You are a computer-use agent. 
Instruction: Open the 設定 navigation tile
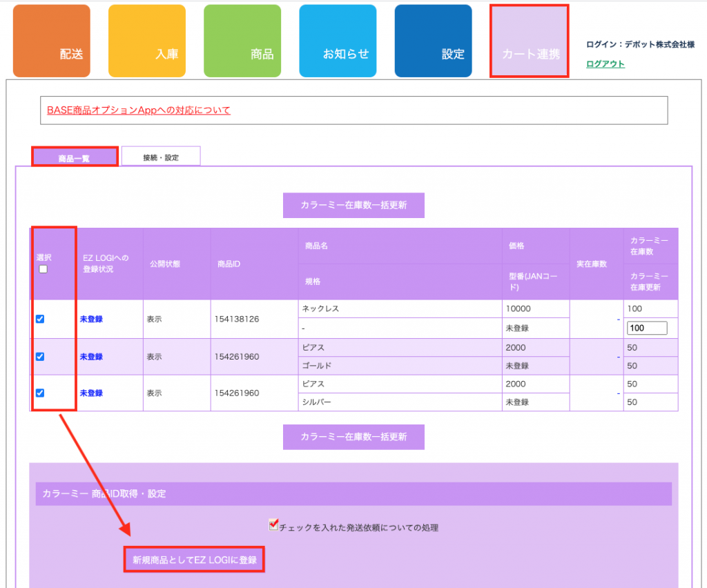(433, 41)
